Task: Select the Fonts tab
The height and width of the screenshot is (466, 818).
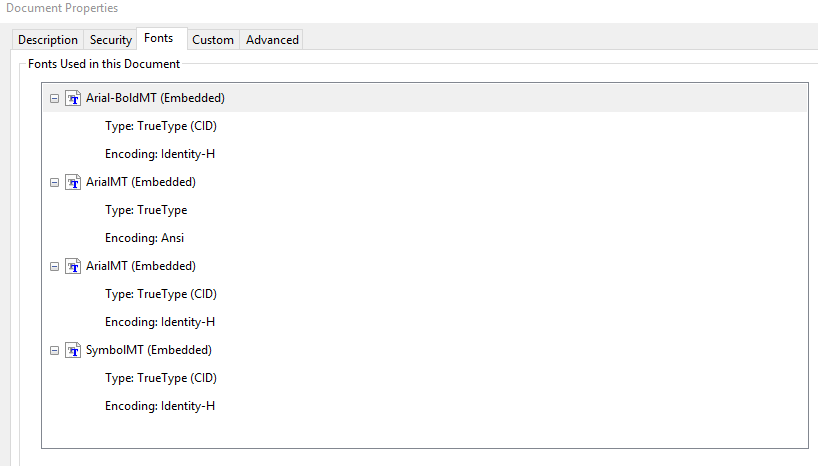Action: 158,38
